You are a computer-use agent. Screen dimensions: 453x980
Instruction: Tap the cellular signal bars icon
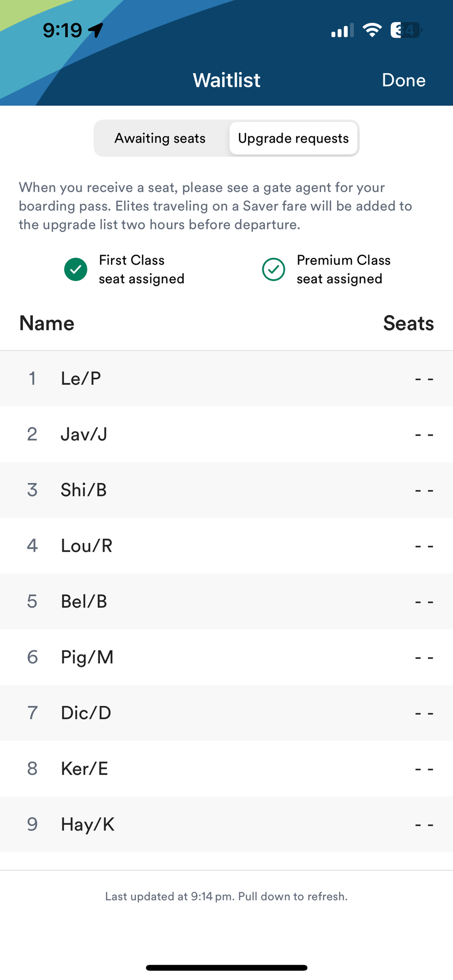pos(342,31)
